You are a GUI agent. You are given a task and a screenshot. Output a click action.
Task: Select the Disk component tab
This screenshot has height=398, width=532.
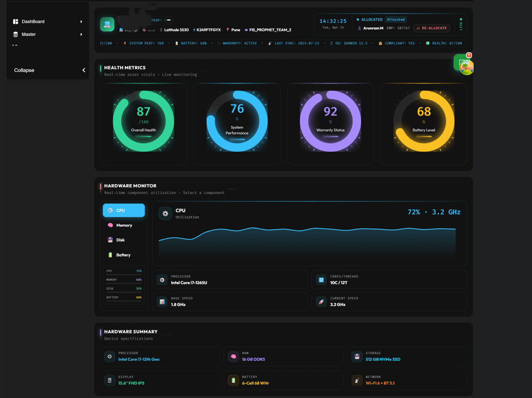pos(124,240)
